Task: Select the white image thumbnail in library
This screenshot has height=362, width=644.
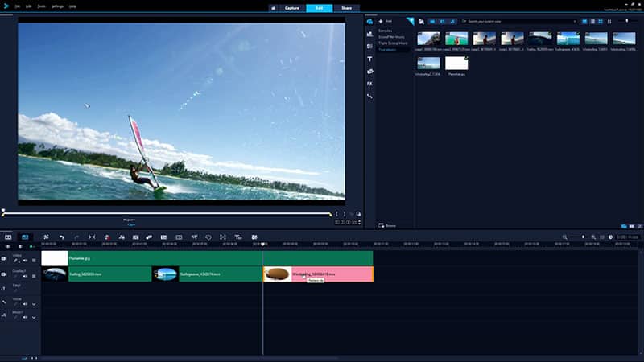Action: click(x=456, y=64)
